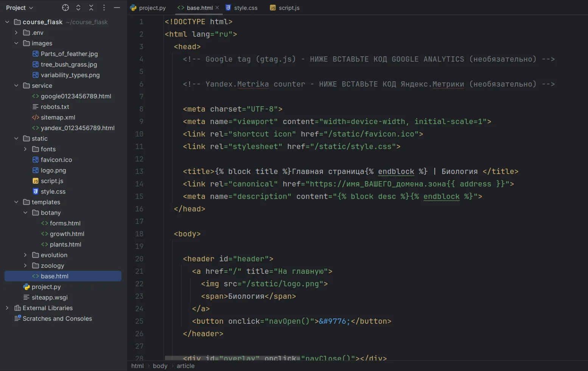Image resolution: width=588 pixels, height=371 pixels.
Task: Click the Expand All icon in Project panel
Action: (78, 8)
